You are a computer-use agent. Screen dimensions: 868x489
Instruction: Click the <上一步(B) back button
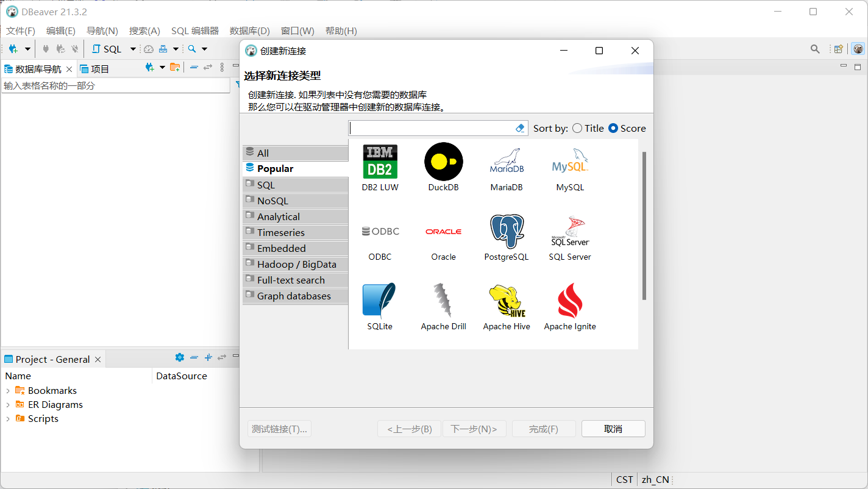pyautogui.click(x=410, y=429)
